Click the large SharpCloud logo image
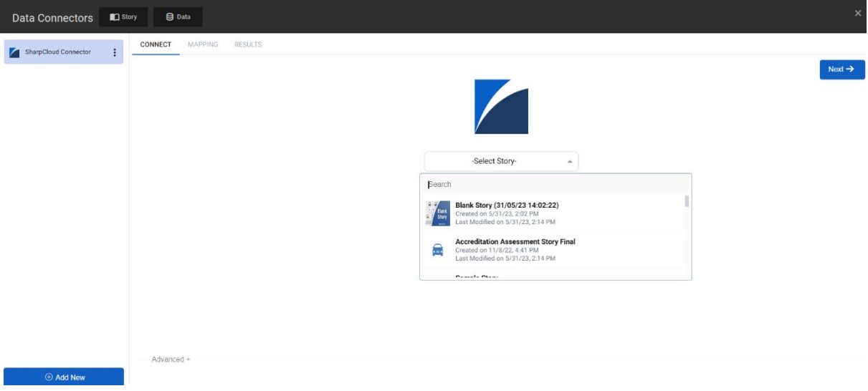868x391 pixels. tap(501, 107)
